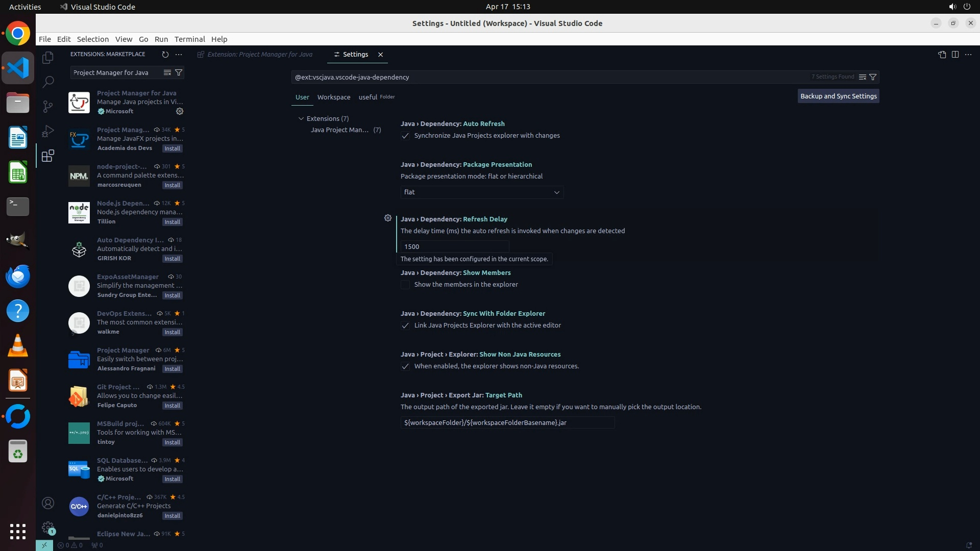The width and height of the screenshot is (980, 551).
Task: Open the Source Control view icon
Action: [48, 106]
